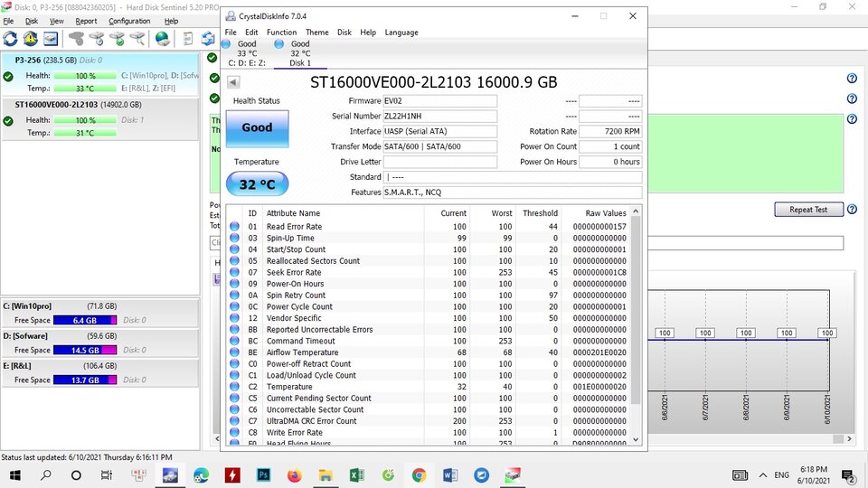The width and height of the screenshot is (868, 488).
Task: Open Hard Disk Sentinel Configuration menu
Action: 129,21
